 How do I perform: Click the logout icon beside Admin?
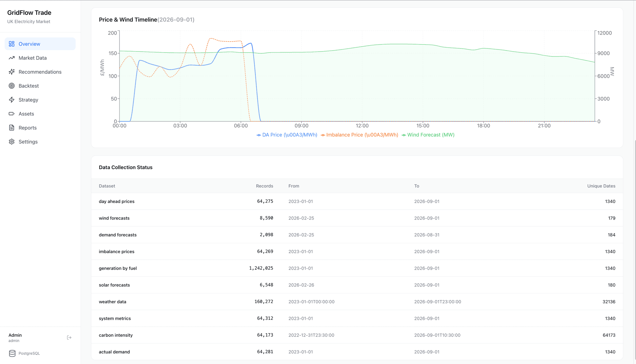(69, 338)
